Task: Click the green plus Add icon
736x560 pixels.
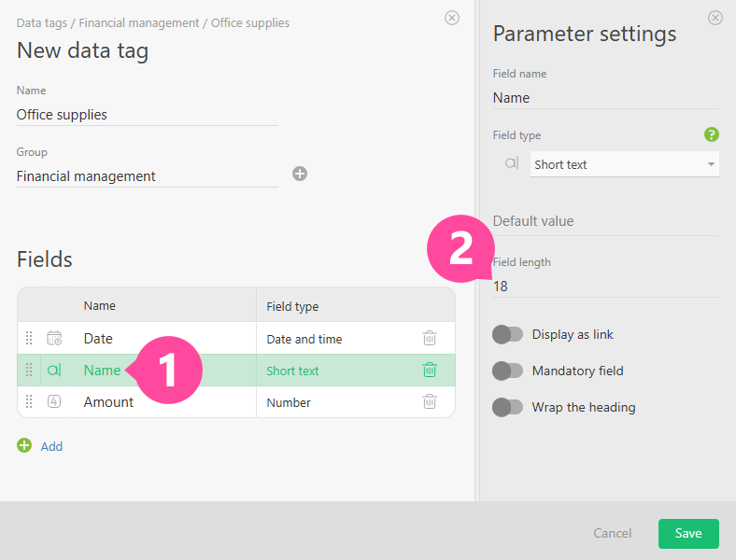Action: pos(24,446)
